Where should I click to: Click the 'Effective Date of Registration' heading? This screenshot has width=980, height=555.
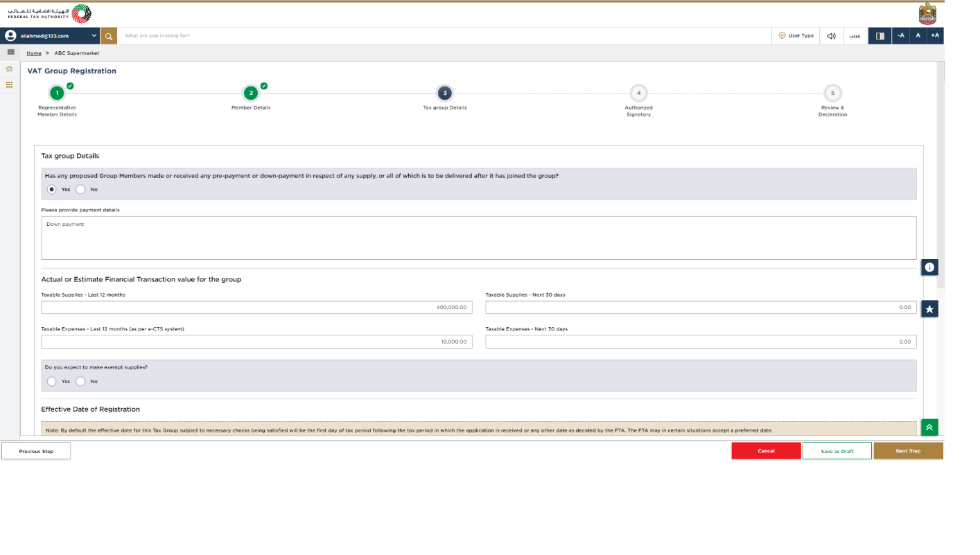pyautogui.click(x=90, y=409)
